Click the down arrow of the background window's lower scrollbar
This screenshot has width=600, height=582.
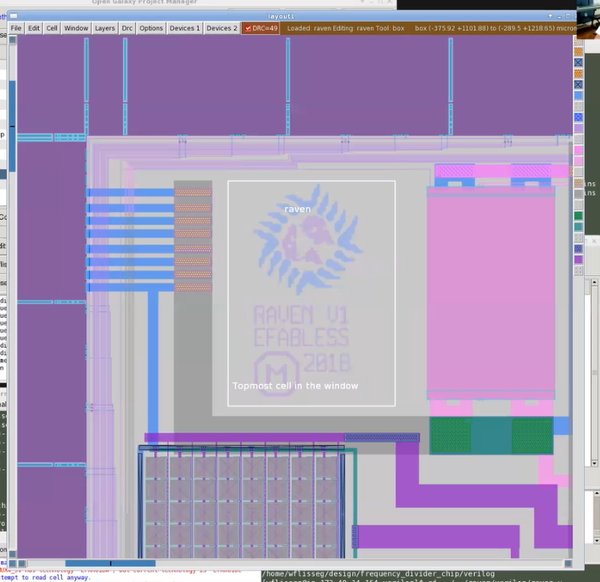click(x=596, y=540)
